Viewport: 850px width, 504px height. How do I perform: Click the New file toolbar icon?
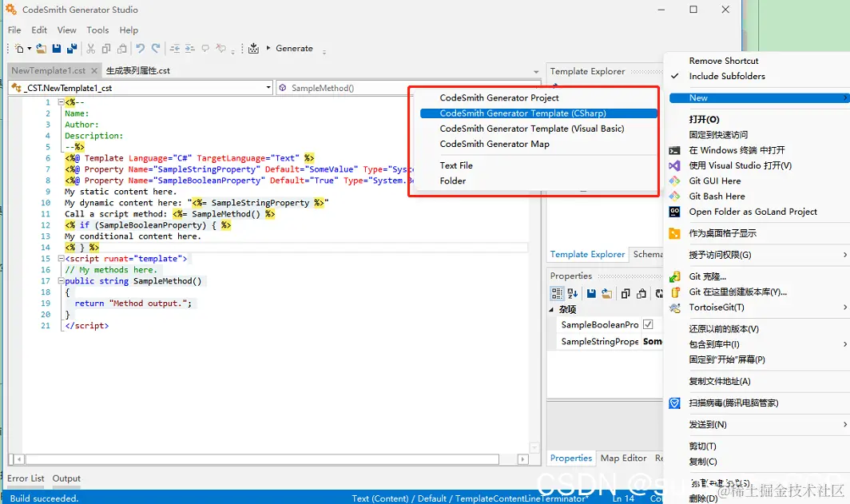19,49
